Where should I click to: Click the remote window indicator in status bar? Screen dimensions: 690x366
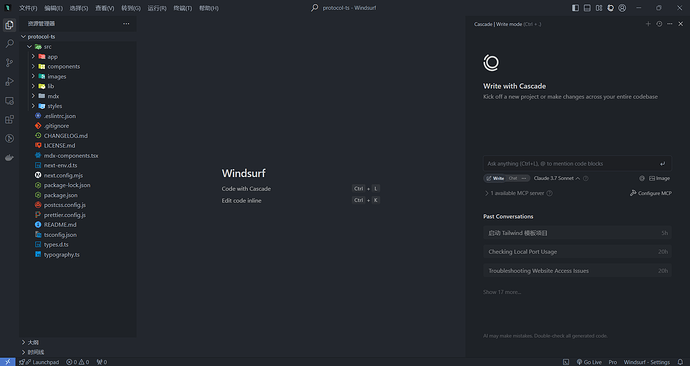(7, 362)
